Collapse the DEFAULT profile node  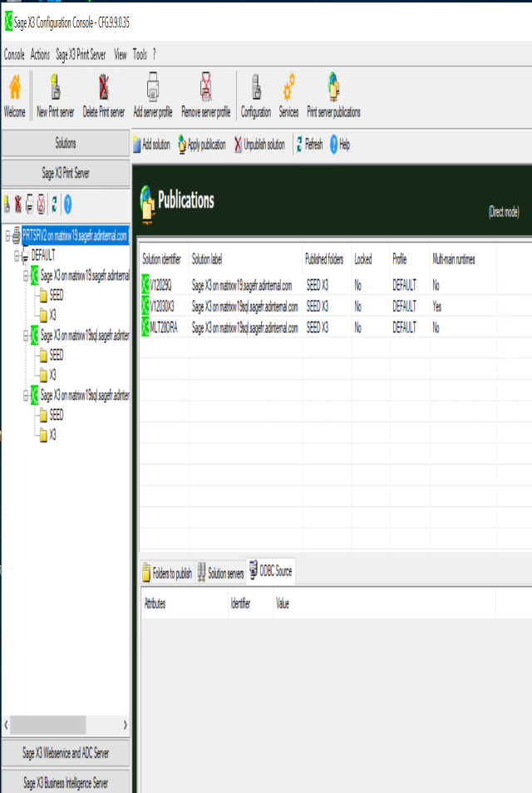coord(16,257)
